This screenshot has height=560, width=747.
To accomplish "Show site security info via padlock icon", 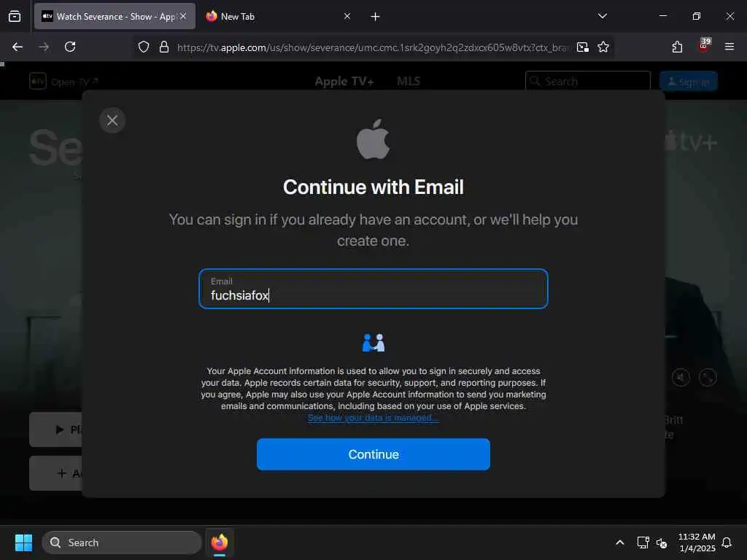I will click(164, 47).
